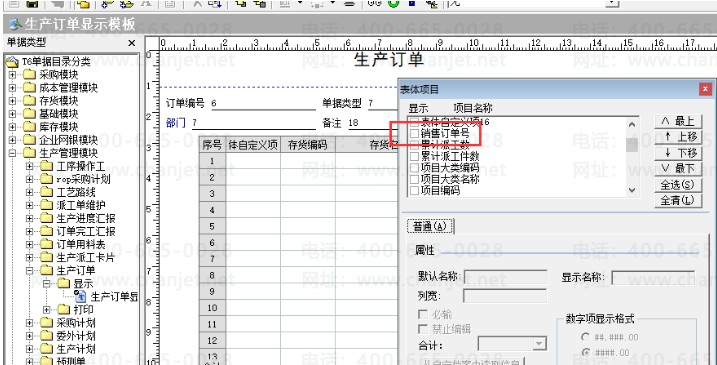Expand the 打印 tree node

point(46,310)
